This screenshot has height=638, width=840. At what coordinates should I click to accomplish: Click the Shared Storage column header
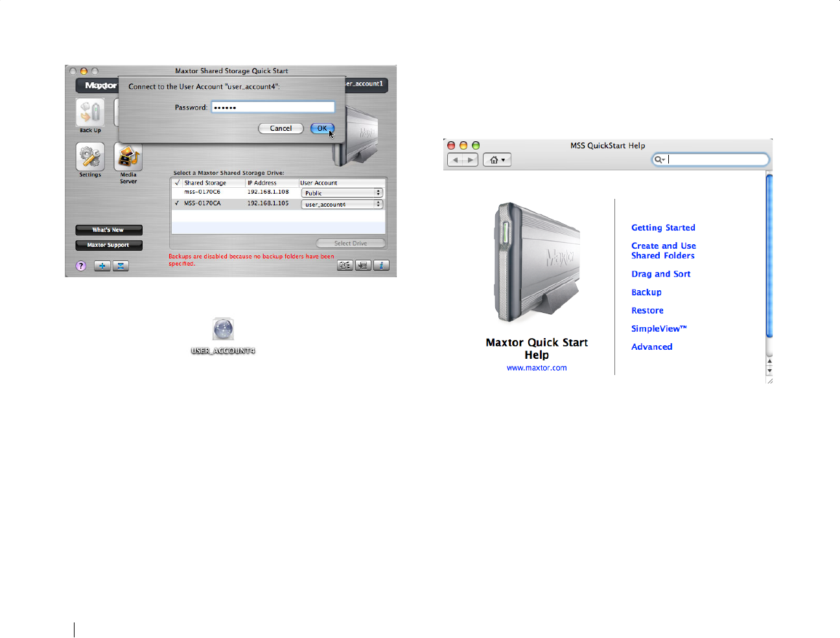click(214, 183)
